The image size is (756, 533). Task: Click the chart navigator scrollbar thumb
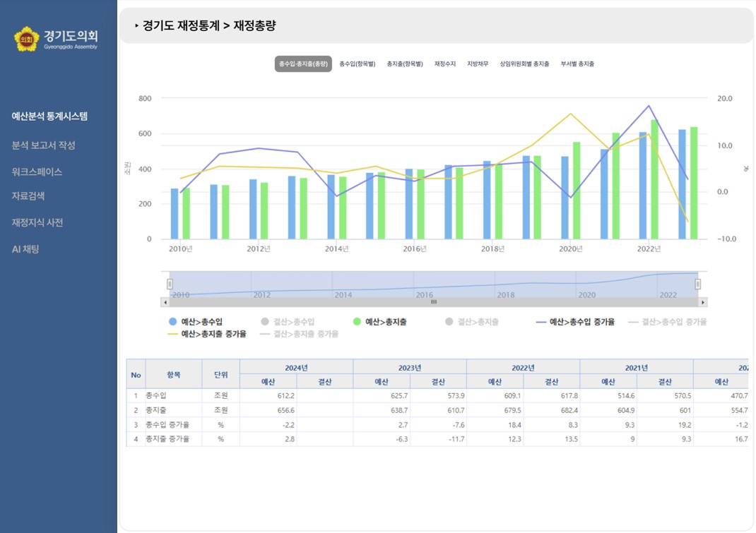pos(434,302)
